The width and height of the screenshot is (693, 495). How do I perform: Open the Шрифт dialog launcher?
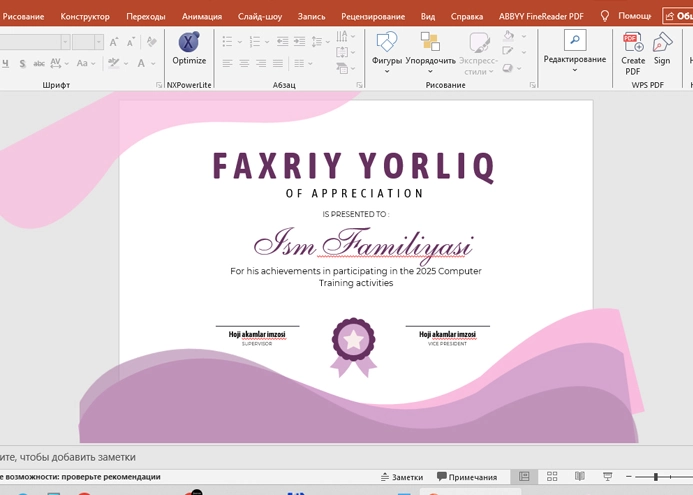coord(159,85)
